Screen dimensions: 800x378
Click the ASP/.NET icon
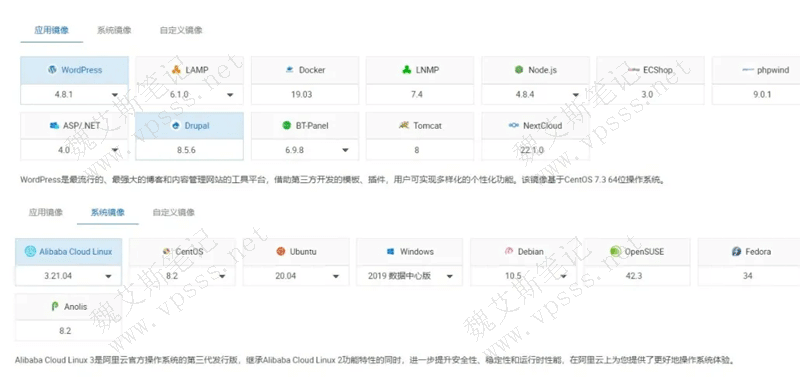(55, 125)
